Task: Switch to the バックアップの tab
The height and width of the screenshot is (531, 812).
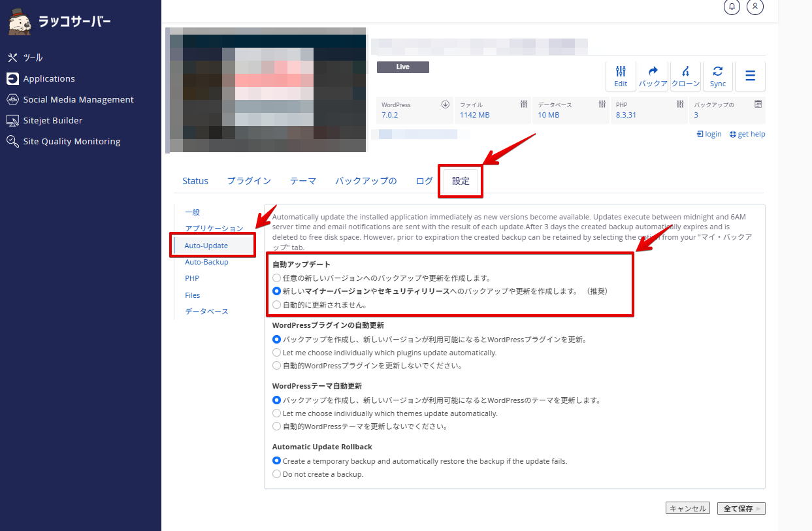Action: [x=366, y=181]
